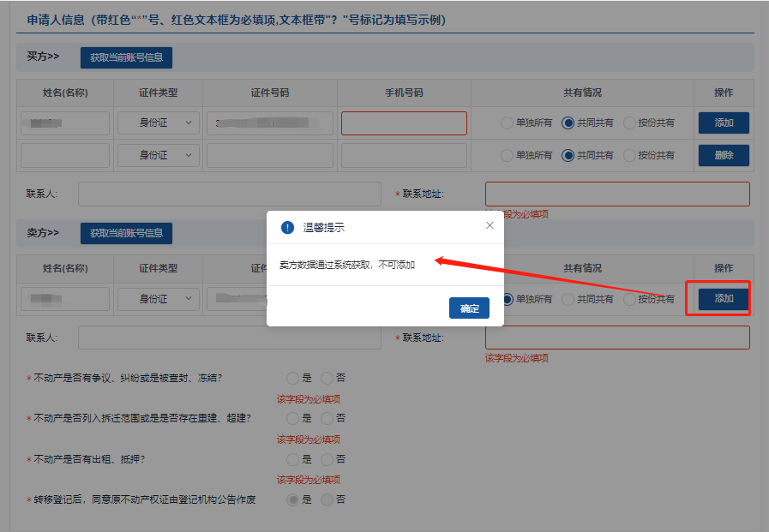Viewport: 769px width, 532px height.
Task: Click 姓名 field in buyer first row
Action: tap(65, 123)
